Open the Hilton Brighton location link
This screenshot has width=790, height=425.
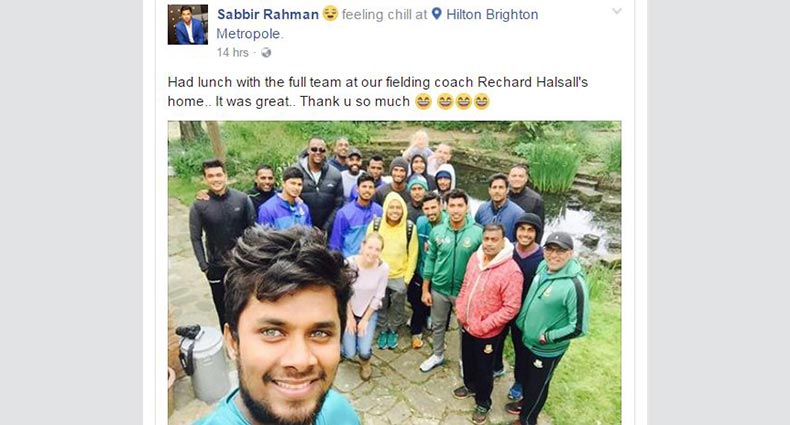pos(492,15)
